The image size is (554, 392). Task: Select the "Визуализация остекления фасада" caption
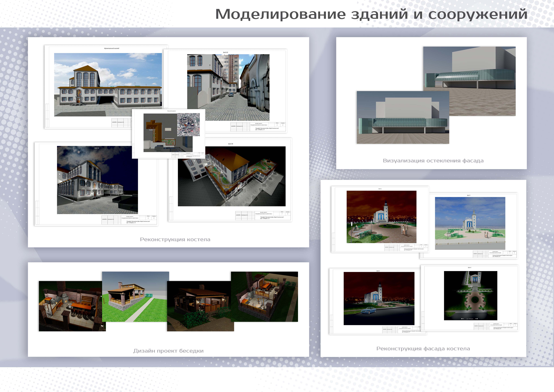[433, 161]
